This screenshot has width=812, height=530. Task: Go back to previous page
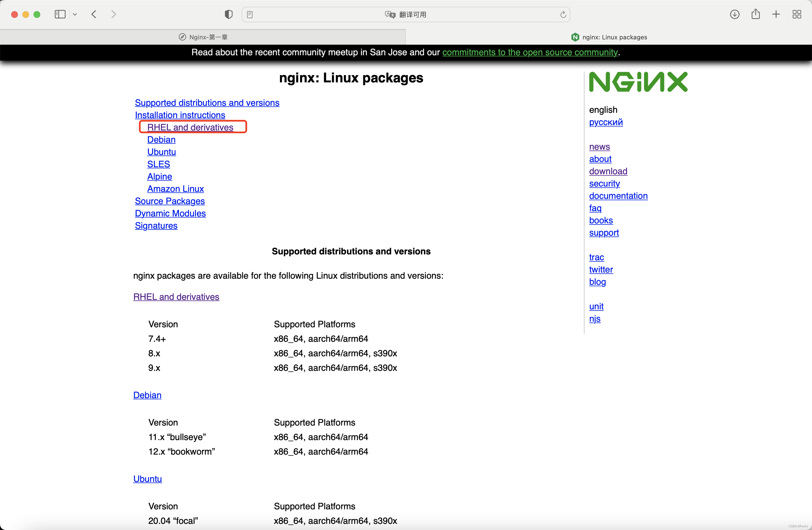coord(94,14)
